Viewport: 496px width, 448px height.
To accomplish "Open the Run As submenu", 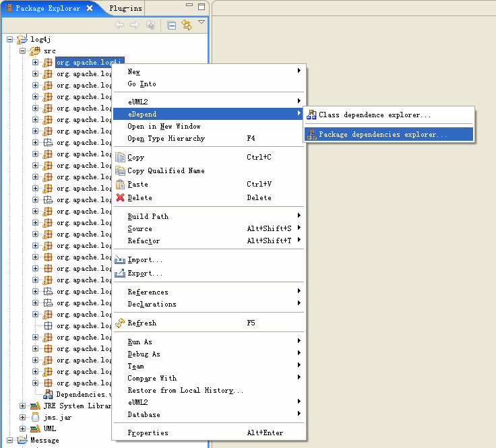I will 209,342.
